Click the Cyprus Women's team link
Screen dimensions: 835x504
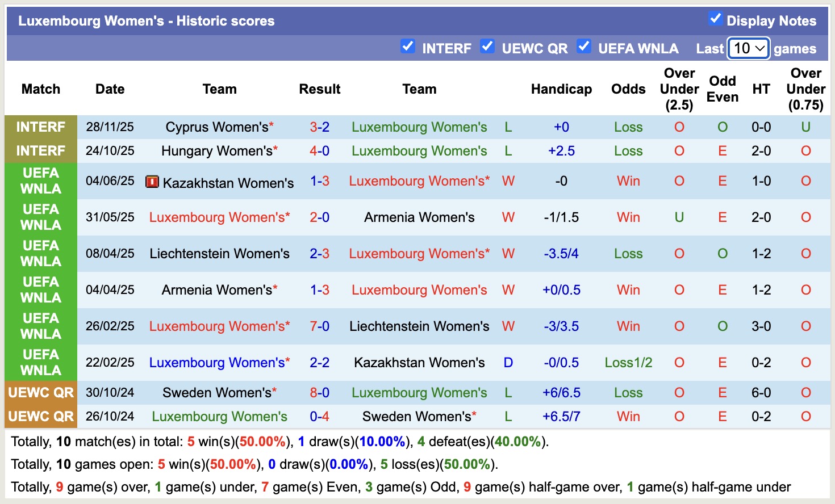coord(215,127)
